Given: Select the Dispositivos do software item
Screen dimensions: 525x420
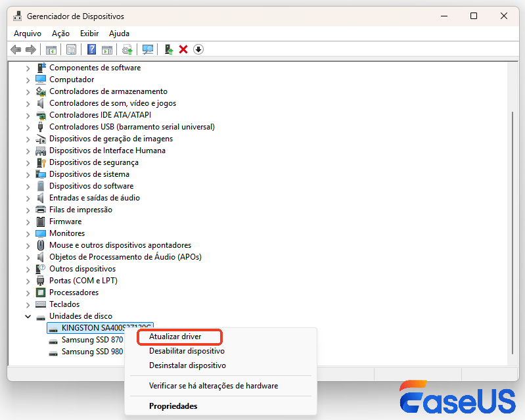Looking at the screenshot, I should tap(91, 186).
